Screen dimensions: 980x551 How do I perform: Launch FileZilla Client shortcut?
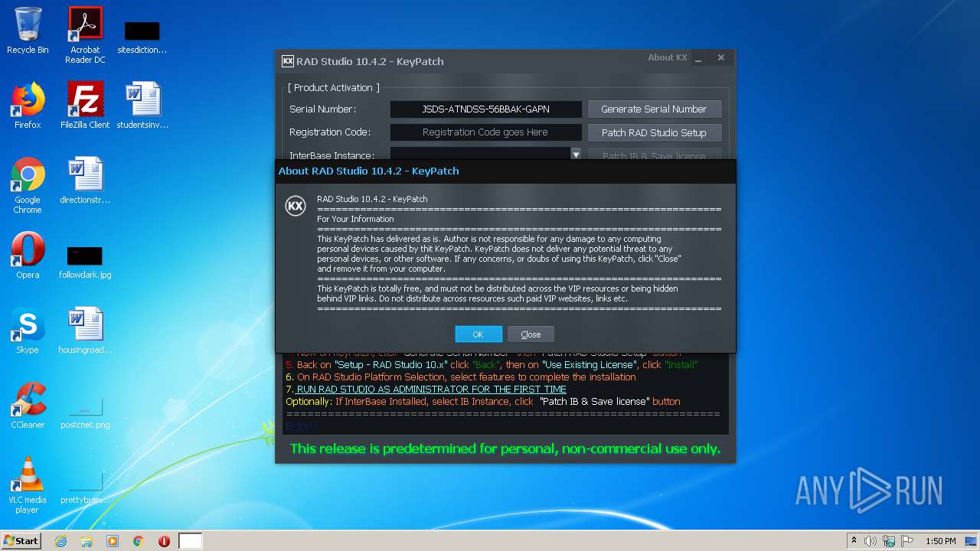(85, 106)
